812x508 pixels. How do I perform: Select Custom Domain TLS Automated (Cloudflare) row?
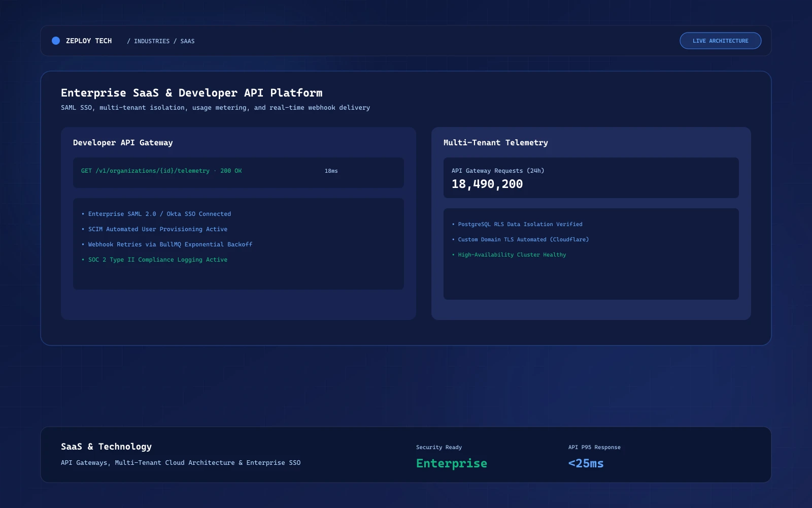(520, 239)
